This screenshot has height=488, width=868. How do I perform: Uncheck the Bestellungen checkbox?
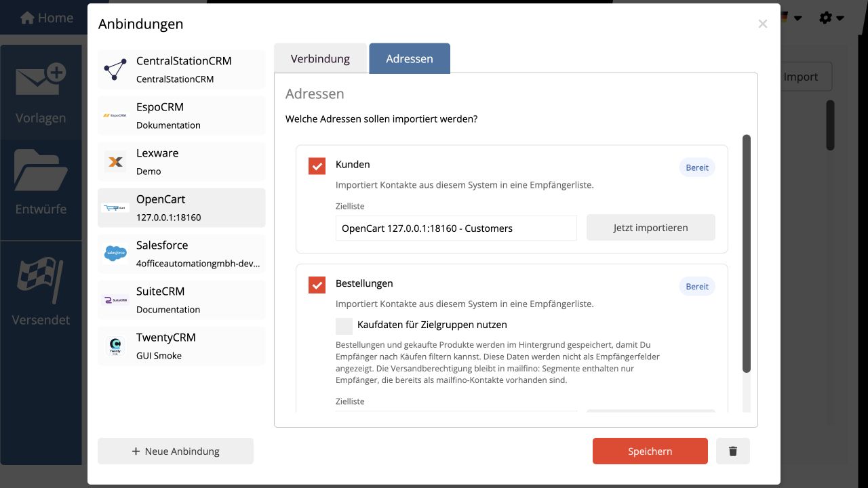[x=317, y=285]
